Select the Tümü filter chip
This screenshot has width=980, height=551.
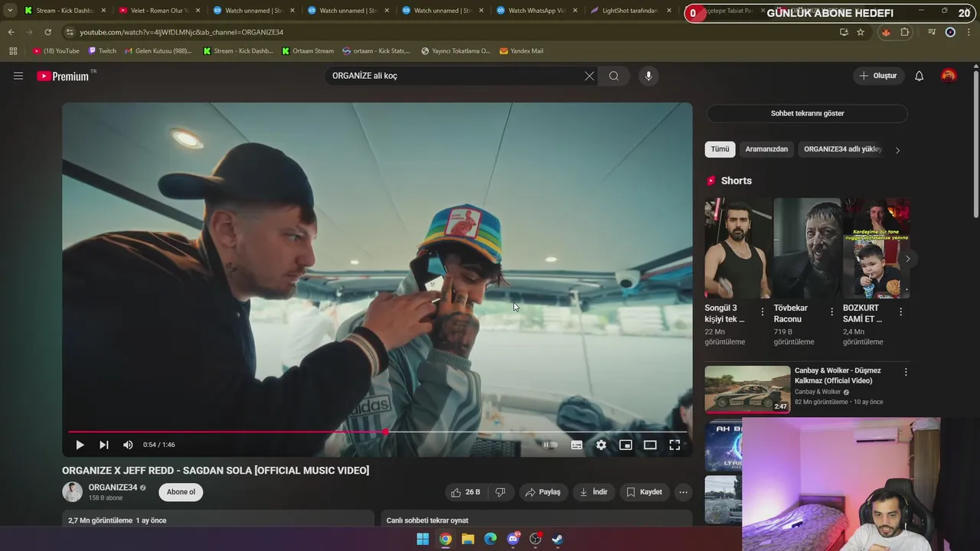(720, 149)
